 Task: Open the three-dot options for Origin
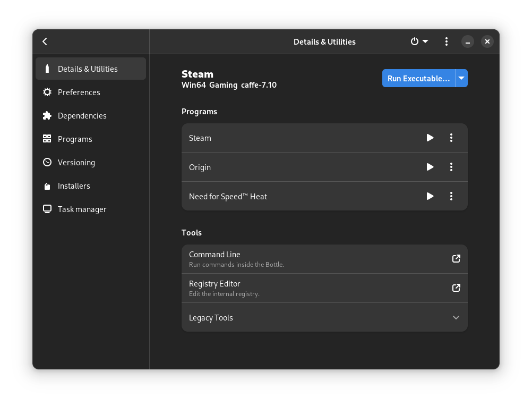[451, 167]
